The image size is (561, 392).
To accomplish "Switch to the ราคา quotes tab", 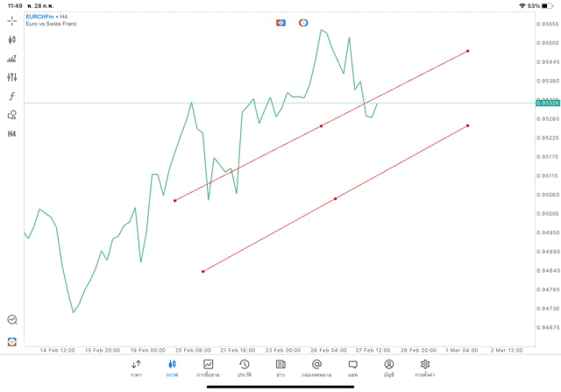I will 136,368.
